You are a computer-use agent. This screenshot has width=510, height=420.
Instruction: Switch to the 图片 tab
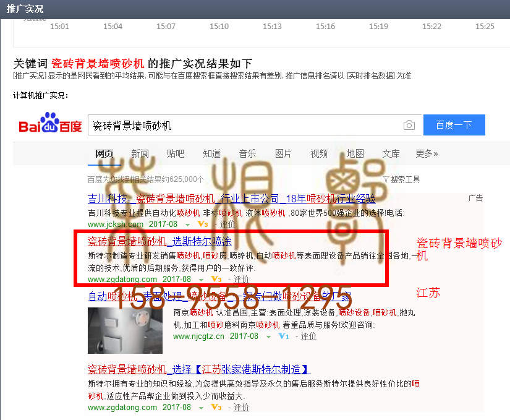pyautogui.click(x=283, y=153)
